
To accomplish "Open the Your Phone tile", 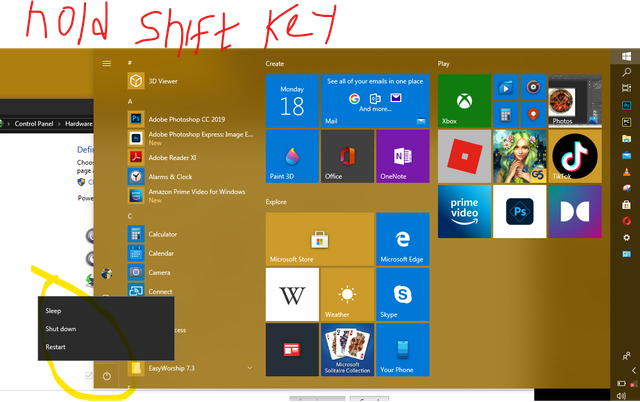I will (403, 350).
